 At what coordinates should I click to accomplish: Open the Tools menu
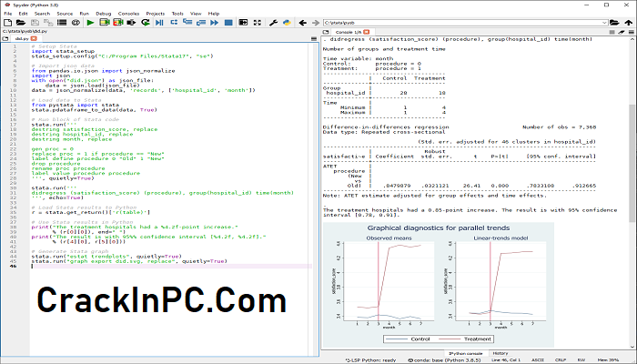pyautogui.click(x=177, y=14)
